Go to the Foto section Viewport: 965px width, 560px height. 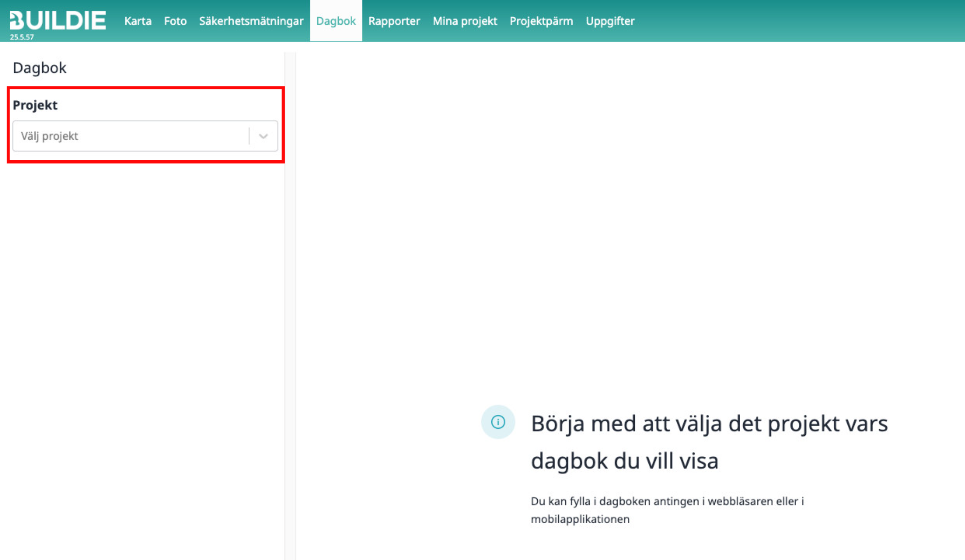[x=175, y=21]
